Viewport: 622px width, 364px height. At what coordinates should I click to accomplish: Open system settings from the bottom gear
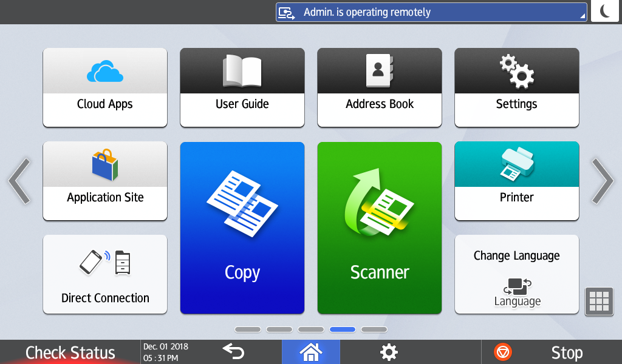[389, 352]
